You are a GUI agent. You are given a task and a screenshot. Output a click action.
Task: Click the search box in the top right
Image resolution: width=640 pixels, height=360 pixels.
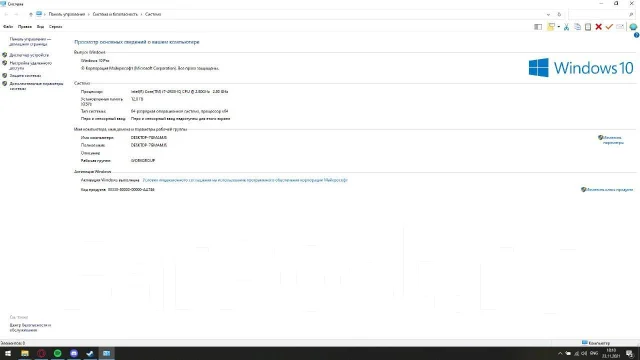tap(602, 14)
